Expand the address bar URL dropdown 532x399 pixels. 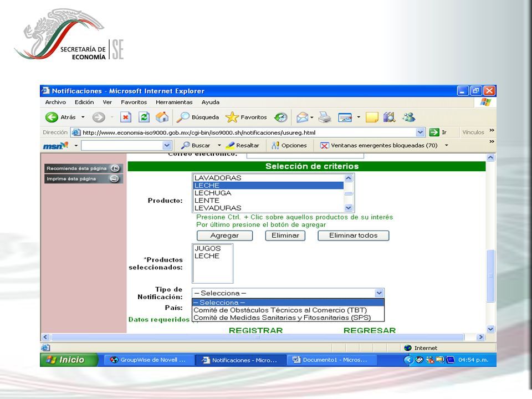coord(420,132)
